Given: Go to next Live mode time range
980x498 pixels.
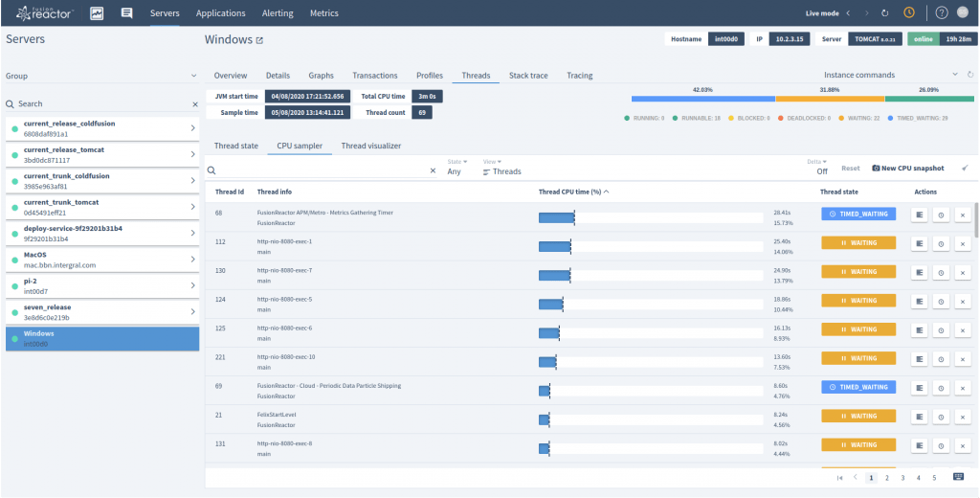Looking at the screenshot, I should pos(866,13).
